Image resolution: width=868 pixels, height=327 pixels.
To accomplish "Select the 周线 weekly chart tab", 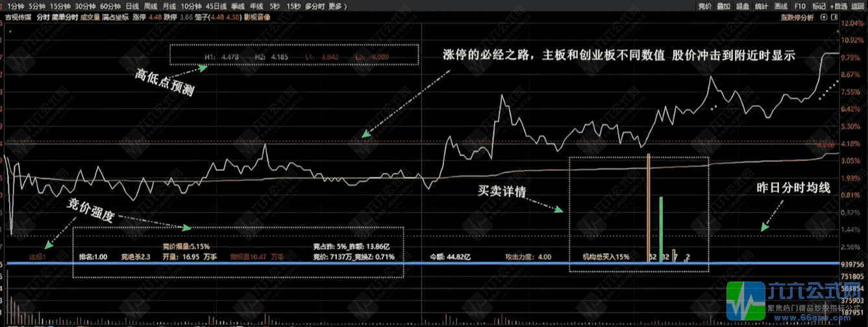I will point(151,6).
